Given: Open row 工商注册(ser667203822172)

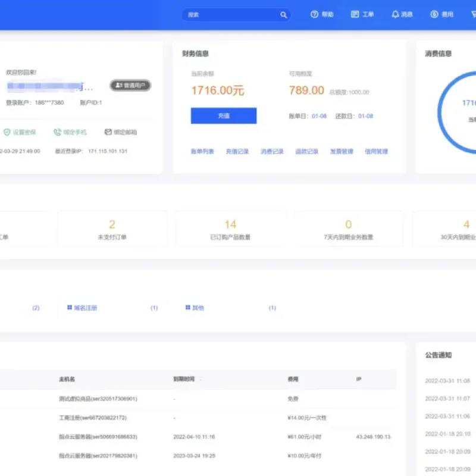Looking at the screenshot, I should coord(93,418).
